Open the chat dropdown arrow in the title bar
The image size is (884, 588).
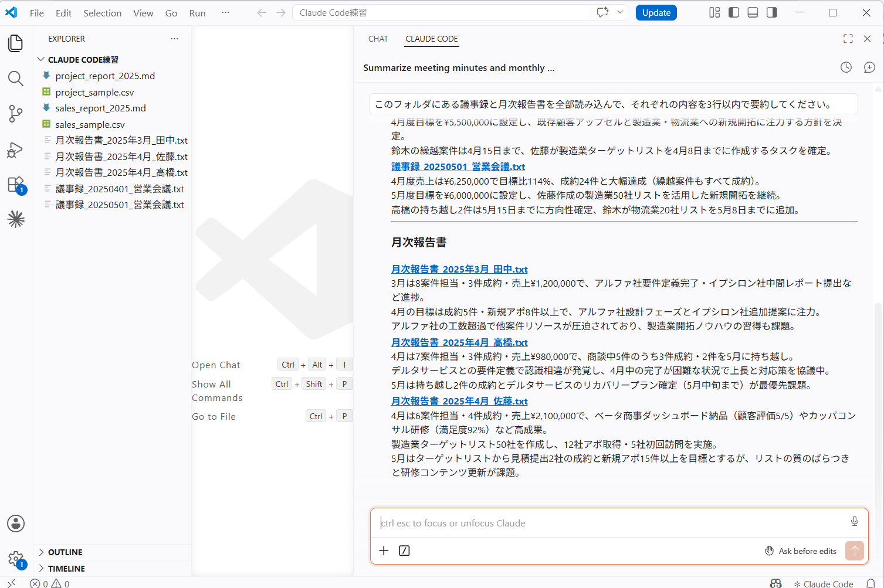620,12
